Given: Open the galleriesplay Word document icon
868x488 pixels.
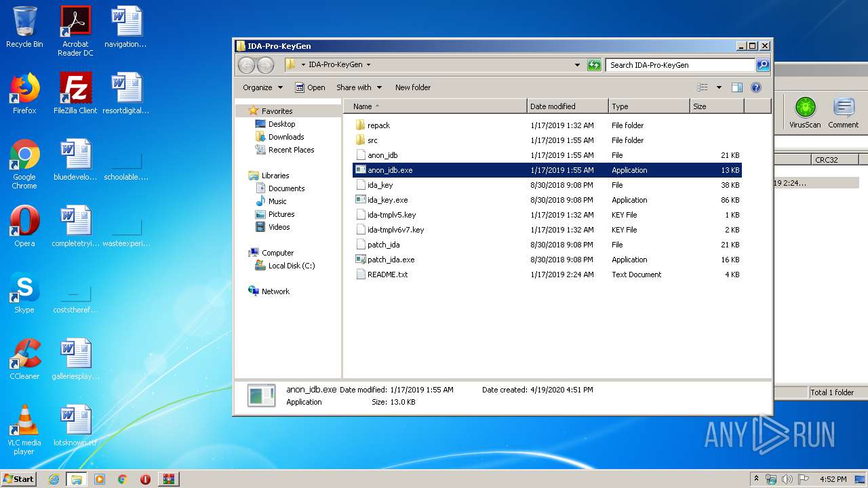Looking at the screenshot, I should (x=75, y=359).
